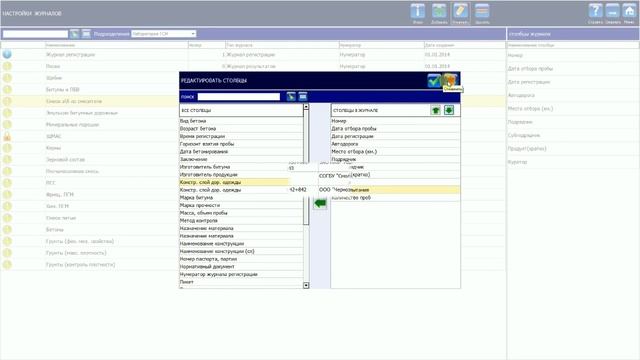The height and width of the screenshot is (360, 640).
Task: Select 'Горизонт взятия пробы' column
Action: [x=241, y=144]
